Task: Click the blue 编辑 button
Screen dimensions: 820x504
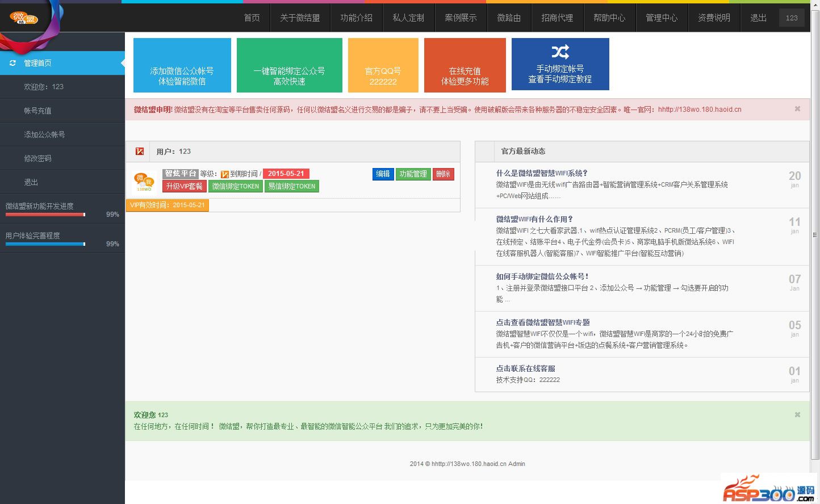Action: tap(383, 174)
